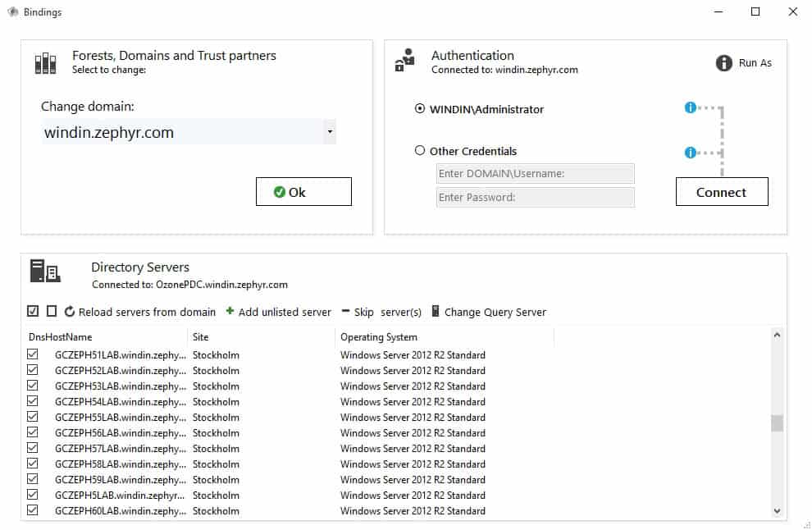
Task: Click Add unlisted server label
Action: (x=285, y=312)
